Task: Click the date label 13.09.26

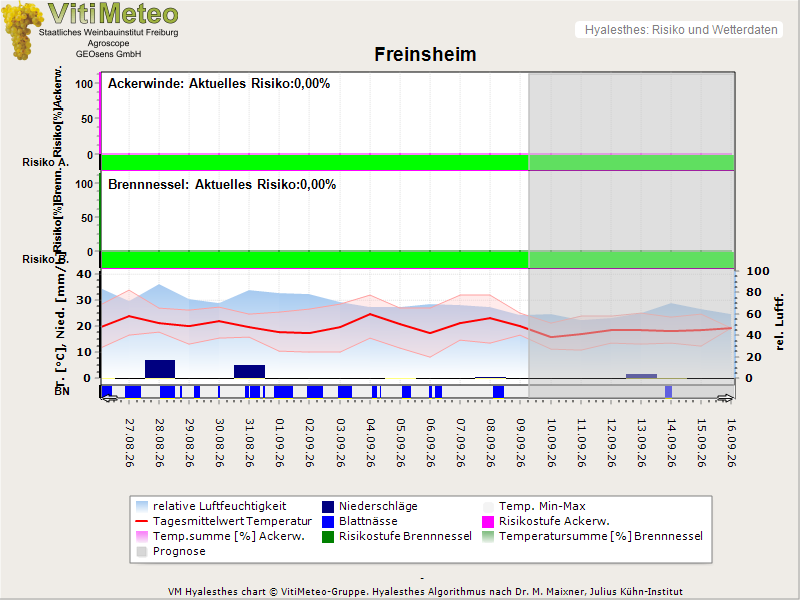Action: (641, 443)
